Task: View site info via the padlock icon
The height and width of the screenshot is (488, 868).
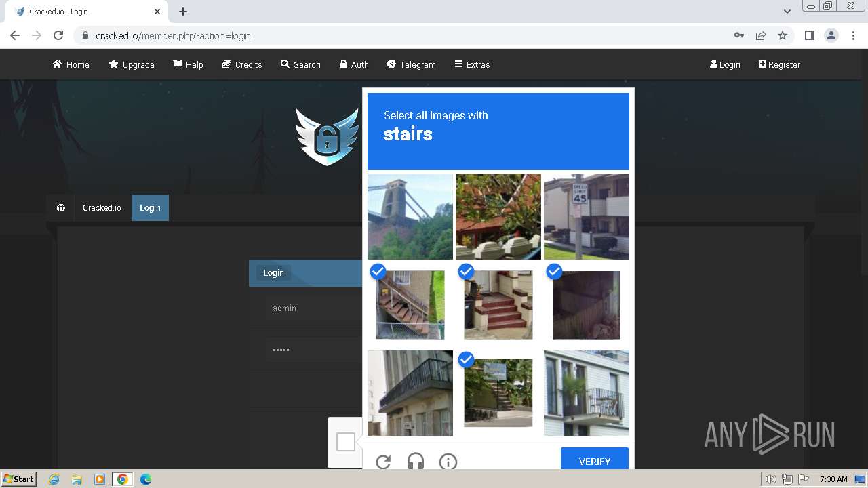Action: [85, 35]
